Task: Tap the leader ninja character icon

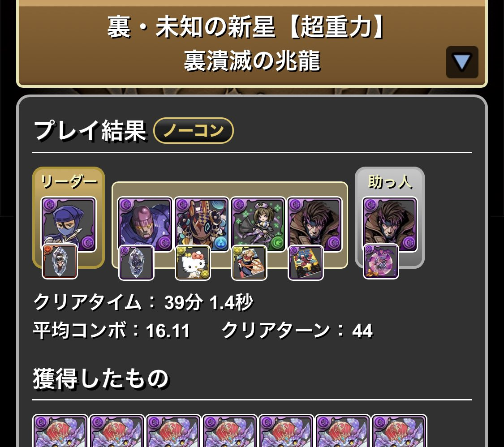Action: point(69,224)
